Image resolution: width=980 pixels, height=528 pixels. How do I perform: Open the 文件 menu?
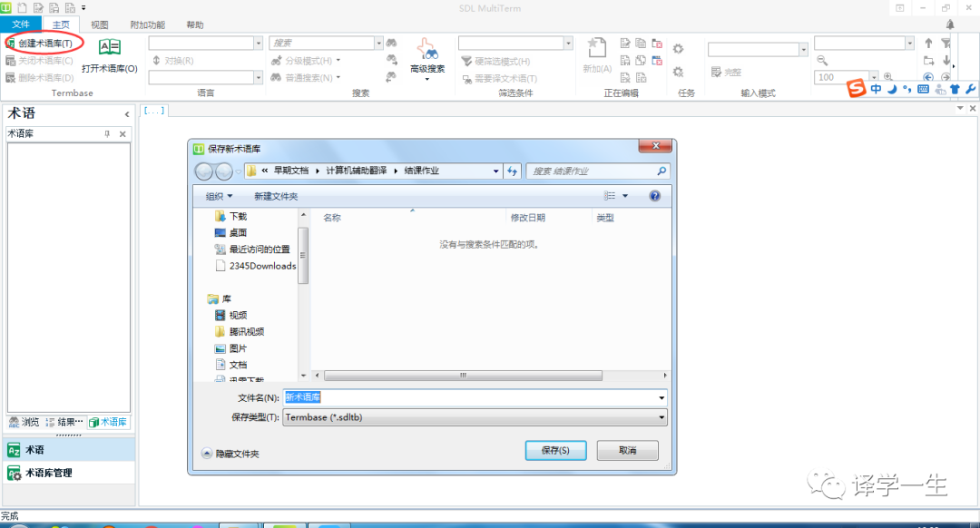tap(21, 24)
